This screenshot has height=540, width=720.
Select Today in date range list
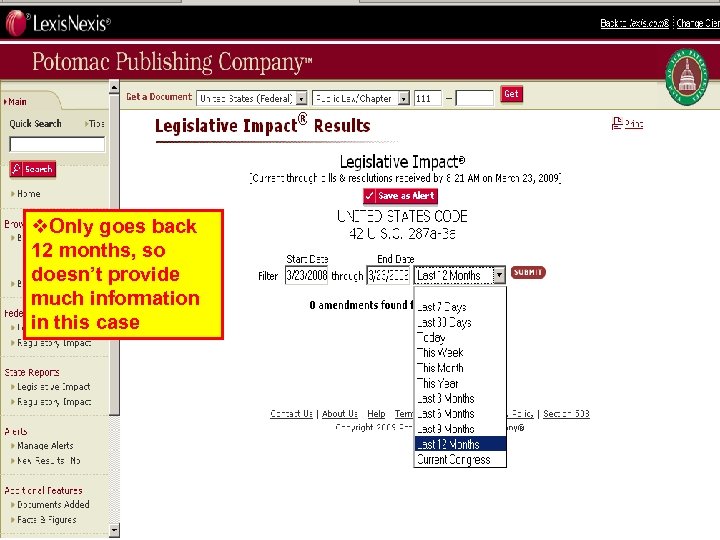pyautogui.click(x=460, y=338)
